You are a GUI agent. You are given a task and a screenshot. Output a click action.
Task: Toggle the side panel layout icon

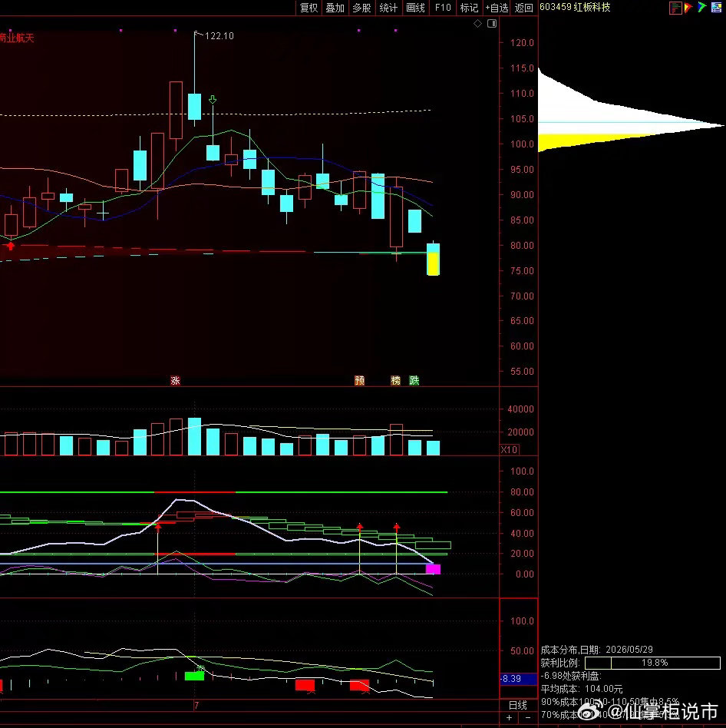click(492, 23)
